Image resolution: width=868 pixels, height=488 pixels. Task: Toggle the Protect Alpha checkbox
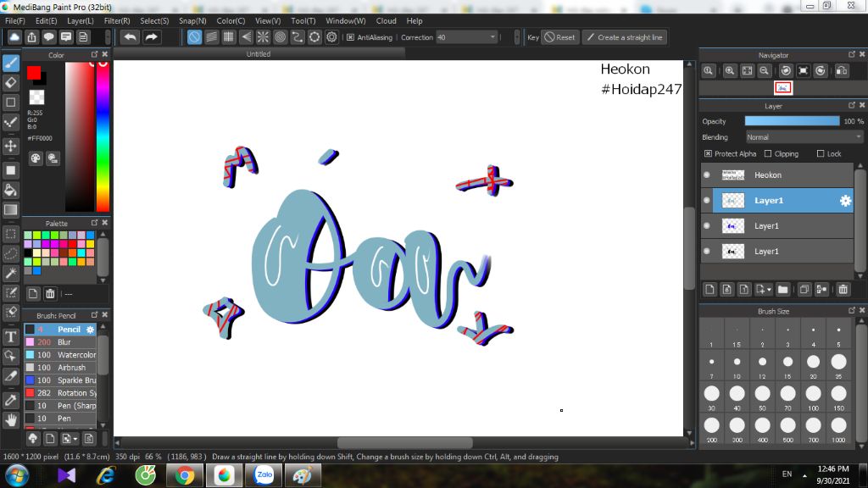coord(708,154)
